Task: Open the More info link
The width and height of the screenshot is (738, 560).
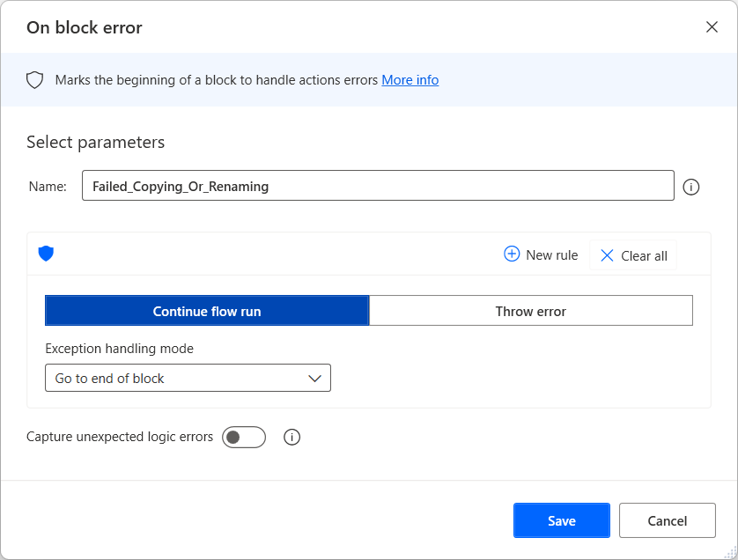Action: click(410, 79)
